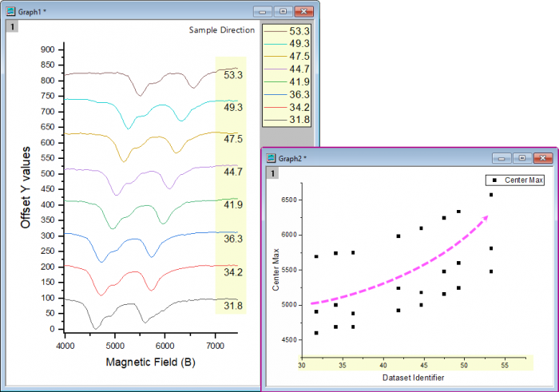559x392 pixels.
Task: Select curve label 44.7 beside the purple curve
Action: (233, 172)
